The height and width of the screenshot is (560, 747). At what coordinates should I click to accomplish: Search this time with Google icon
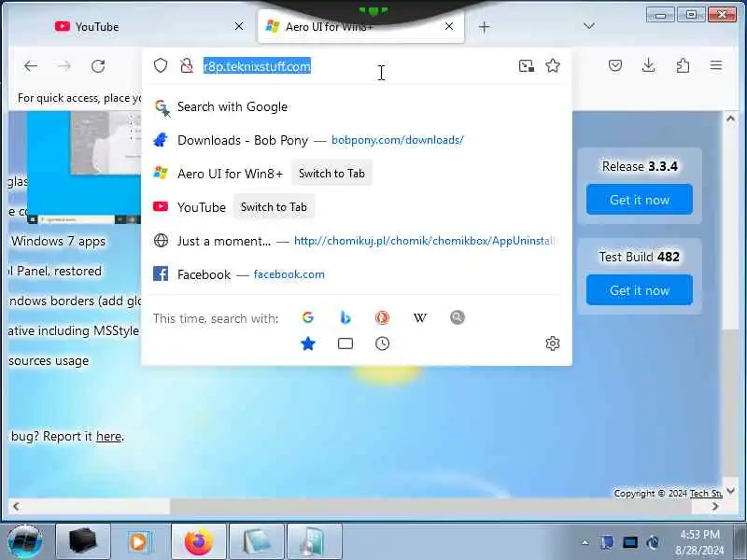[308, 317]
